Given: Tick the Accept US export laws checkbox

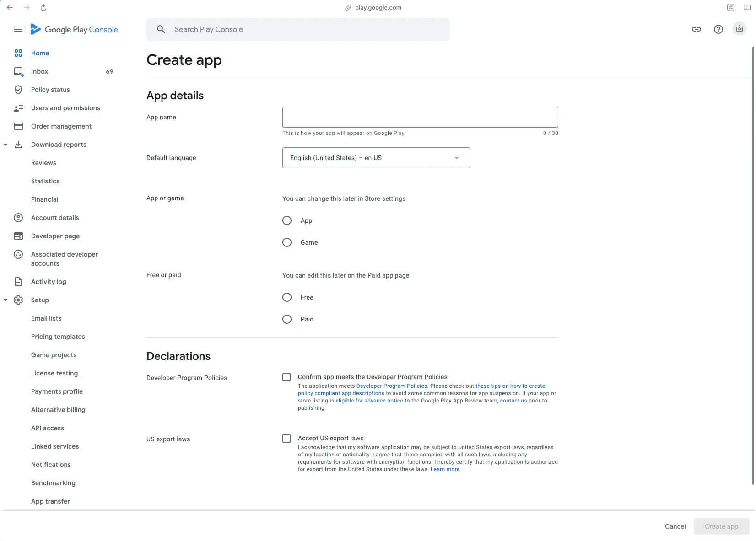Looking at the screenshot, I should click(286, 439).
